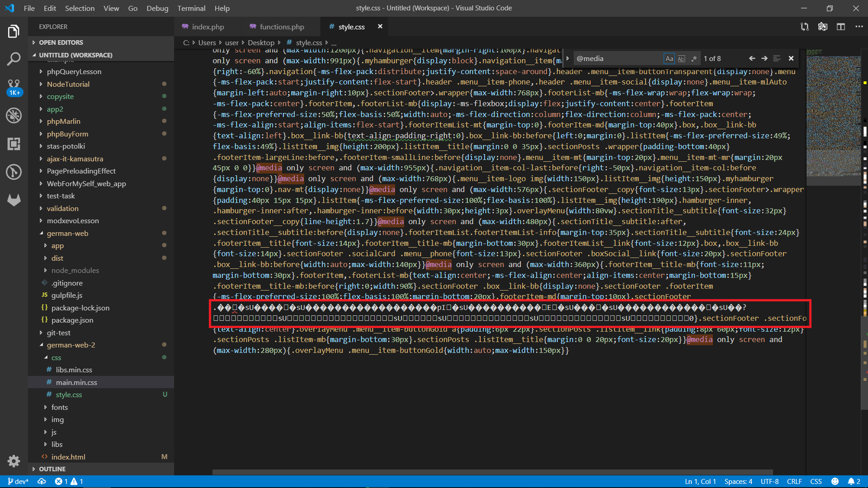
Task: Change line endings via CRLF status item
Action: (794, 482)
